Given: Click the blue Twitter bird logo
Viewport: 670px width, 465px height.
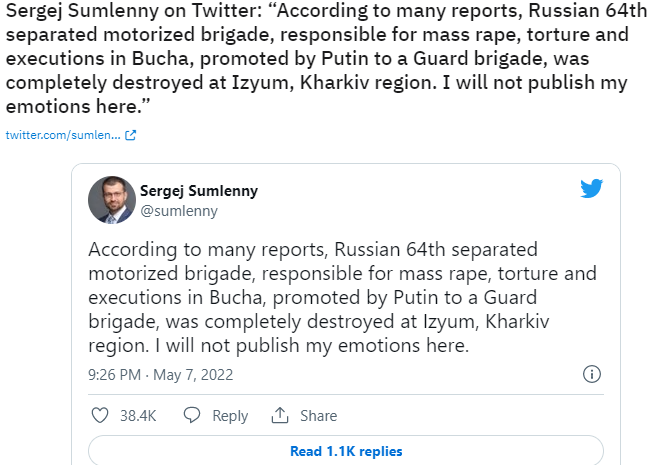Looking at the screenshot, I should point(591,188).
